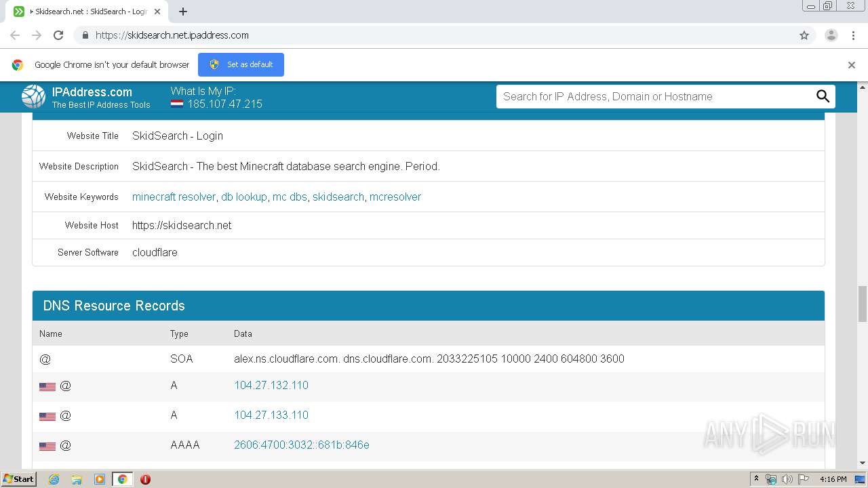Open a new browser tab
This screenshot has width=868, height=488.
click(183, 12)
